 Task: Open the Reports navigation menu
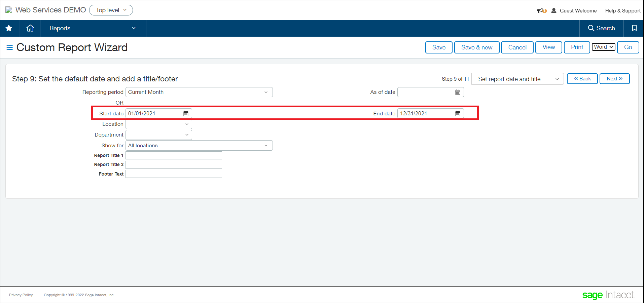(x=93, y=28)
